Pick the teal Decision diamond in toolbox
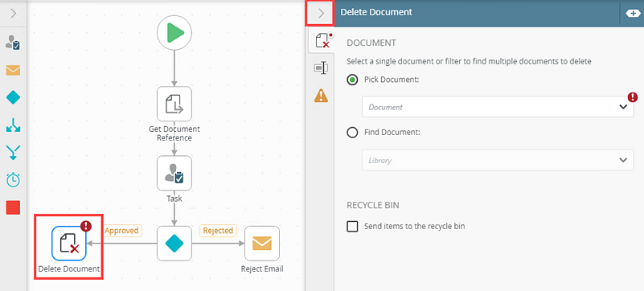 point(13,98)
